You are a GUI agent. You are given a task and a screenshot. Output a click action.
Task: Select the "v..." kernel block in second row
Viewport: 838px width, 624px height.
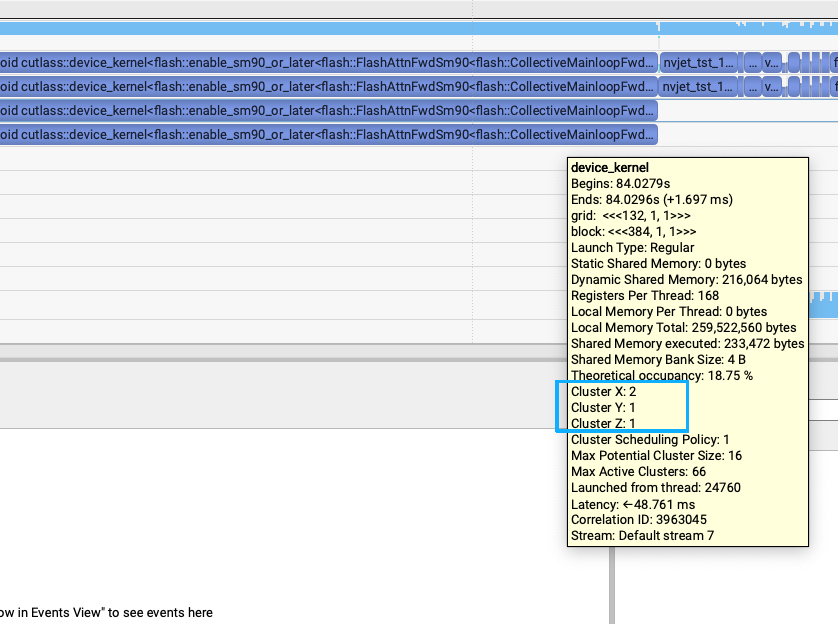point(771,86)
